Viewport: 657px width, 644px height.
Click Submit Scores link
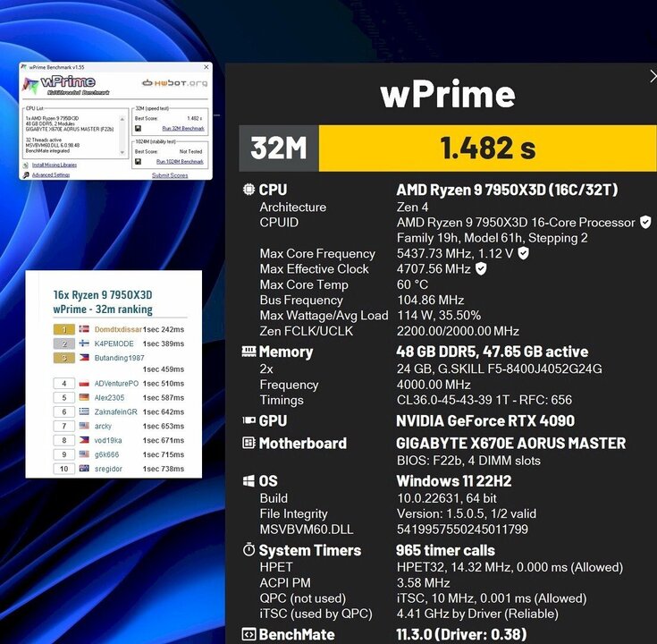click(x=170, y=175)
